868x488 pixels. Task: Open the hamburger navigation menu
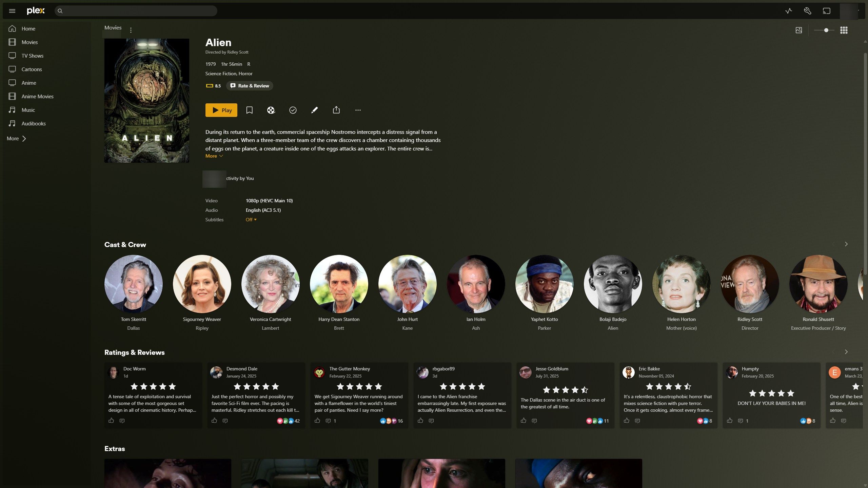pyautogui.click(x=12, y=11)
